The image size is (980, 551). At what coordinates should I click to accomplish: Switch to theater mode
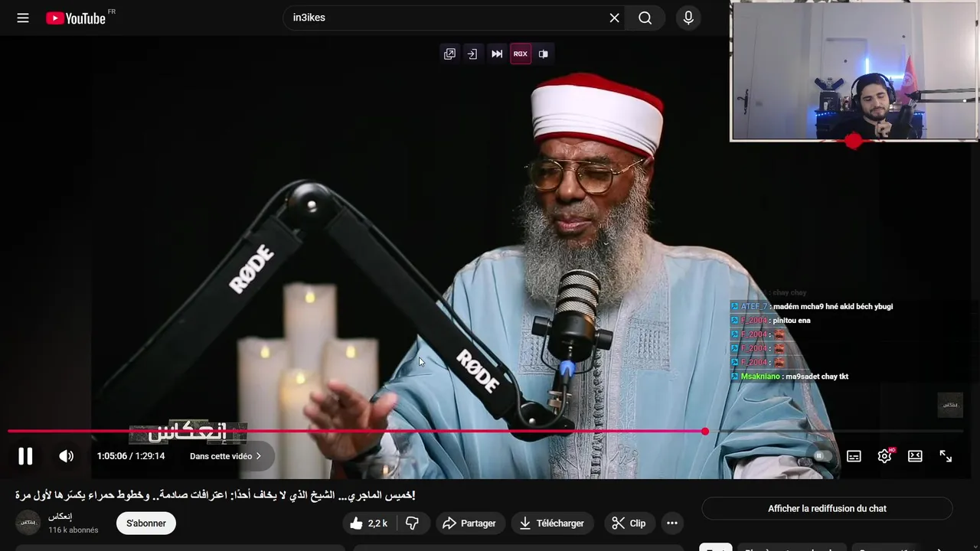click(x=915, y=456)
